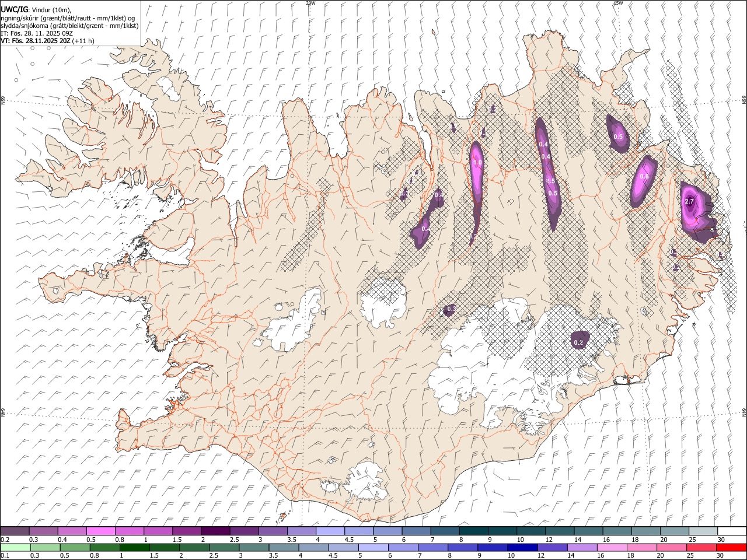Select the white upper legend swatch after 30
This screenshot has height=560, width=747.
[732, 531]
